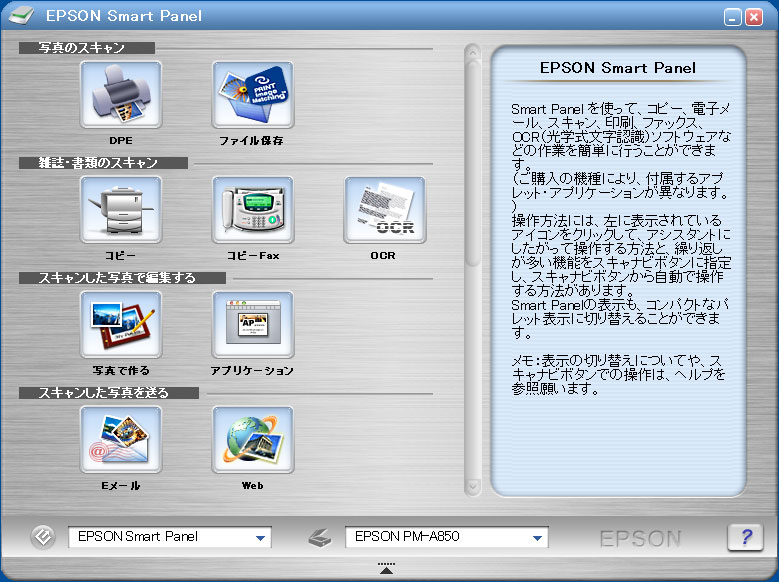This screenshot has height=582, width=779.
Task: Minimize the EPSON Smart Panel window
Action: click(x=732, y=16)
